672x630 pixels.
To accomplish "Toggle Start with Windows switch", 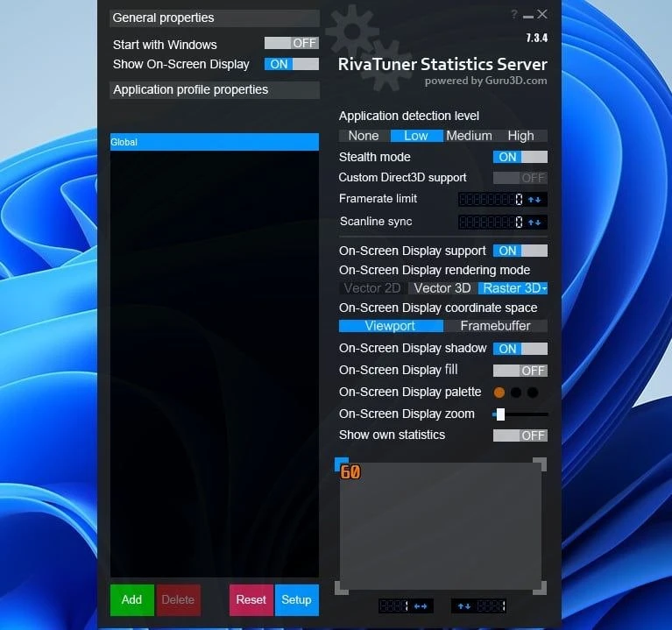I will (x=292, y=43).
